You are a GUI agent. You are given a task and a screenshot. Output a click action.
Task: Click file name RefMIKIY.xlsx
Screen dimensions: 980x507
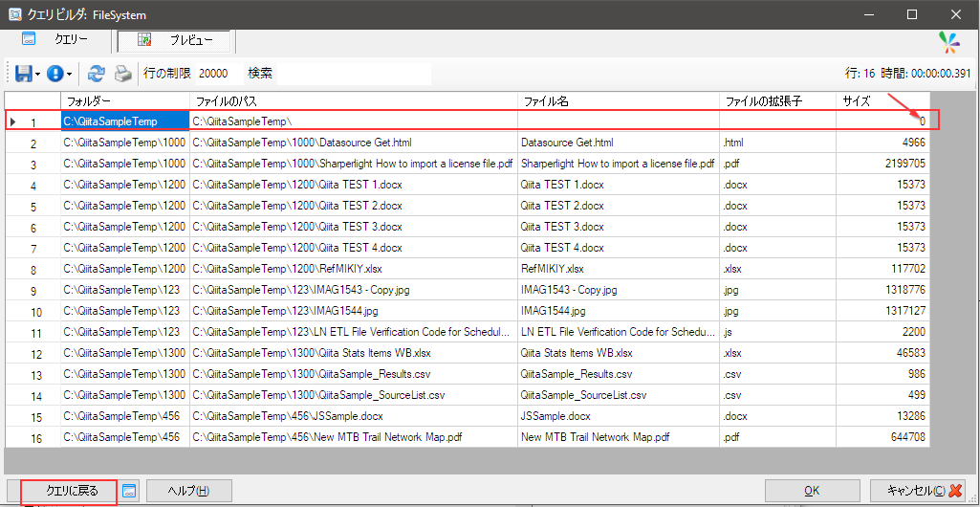(x=552, y=270)
